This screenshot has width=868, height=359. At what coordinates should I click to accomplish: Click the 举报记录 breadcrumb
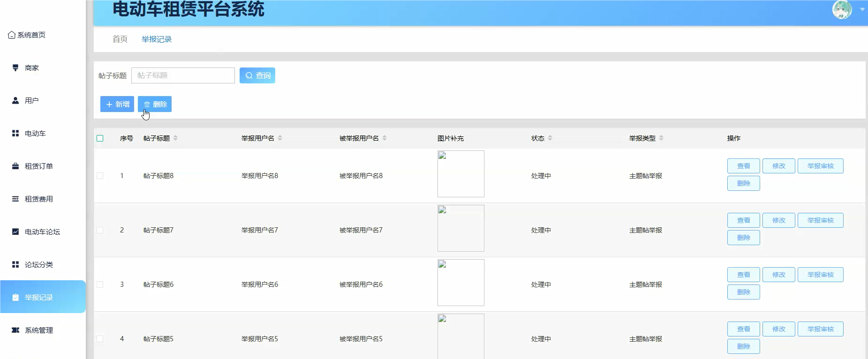(x=157, y=39)
